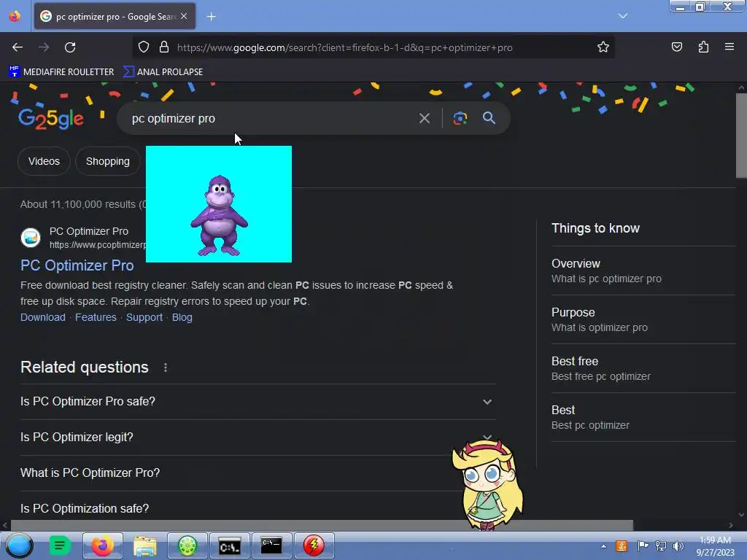Viewport: 747px width, 560px height.
Task: Click the orange Java tray icon
Action: (622, 545)
